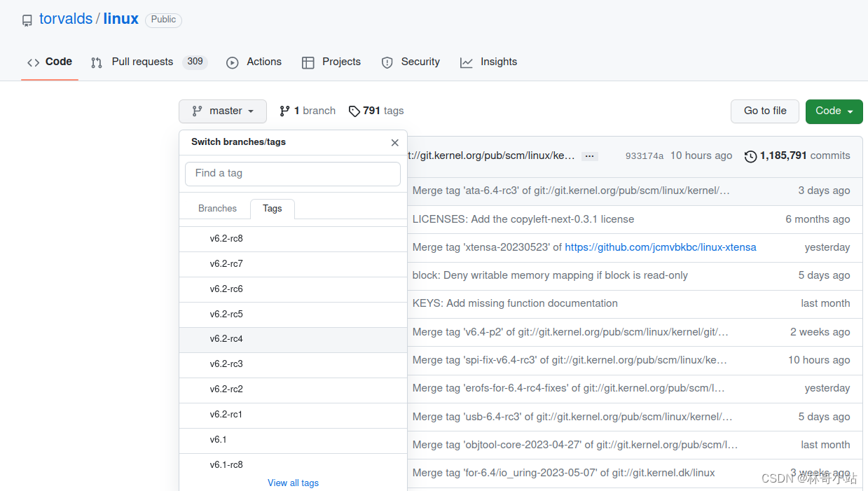This screenshot has height=491, width=868.
Task: Select the Tags tab in popup
Action: tap(273, 209)
